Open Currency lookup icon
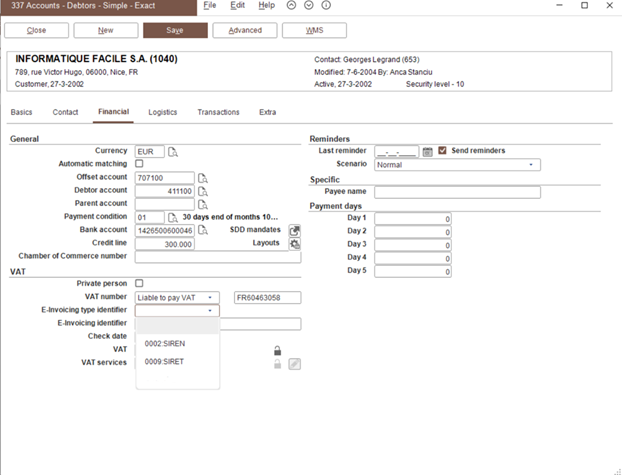Image resolution: width=622 pixels, height=475 pixels. pos(173,152)
